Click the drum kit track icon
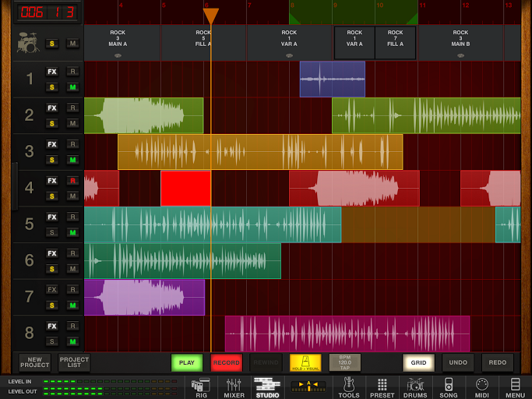The width and height of the screenshot is (532, 399). [27, 43]
